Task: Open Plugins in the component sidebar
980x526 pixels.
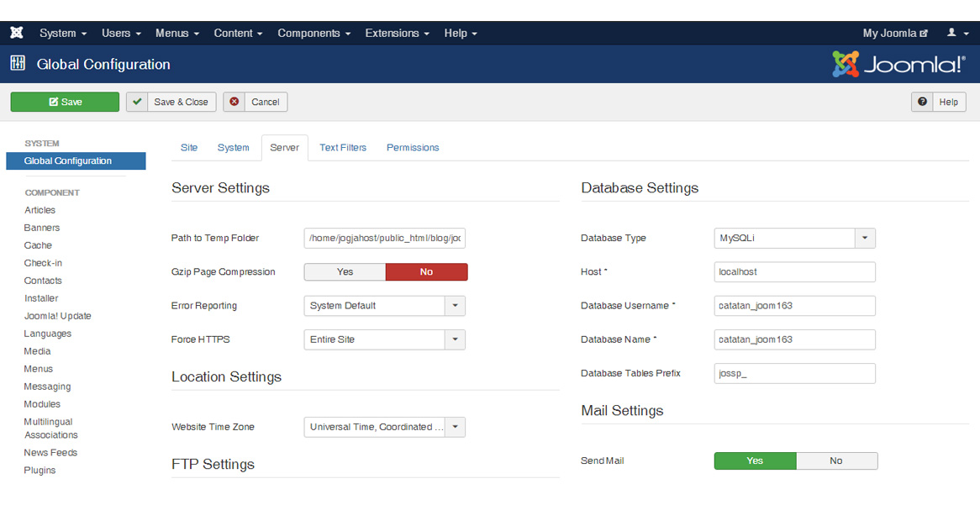Action: pyautogui.click(x=40, y=471)
